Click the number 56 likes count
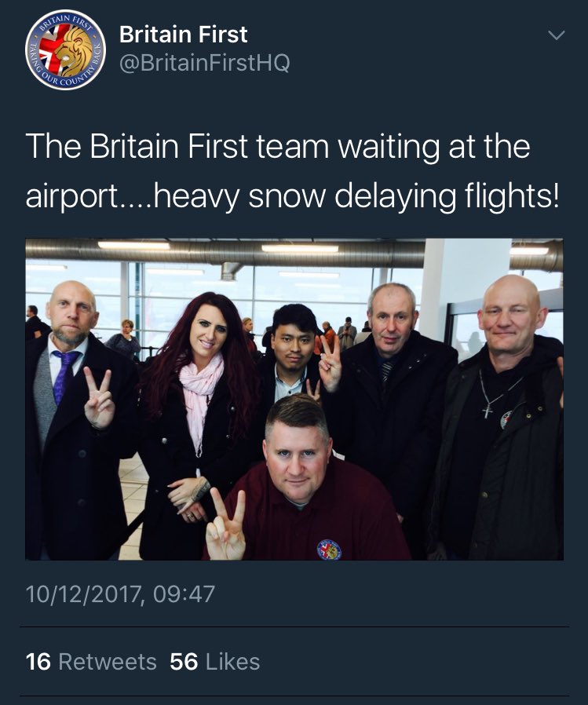This screenshot has width=588, height=705. (x=184, y=662)
